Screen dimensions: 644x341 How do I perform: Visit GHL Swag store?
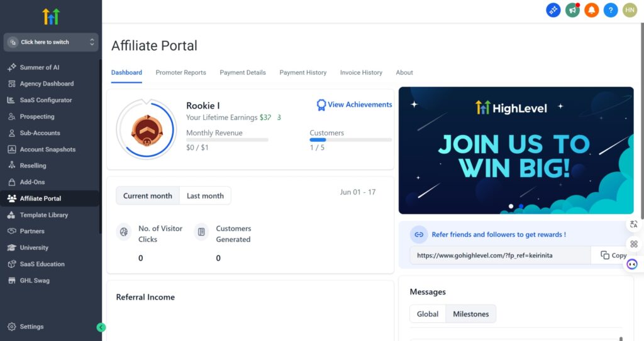[35, 281]
